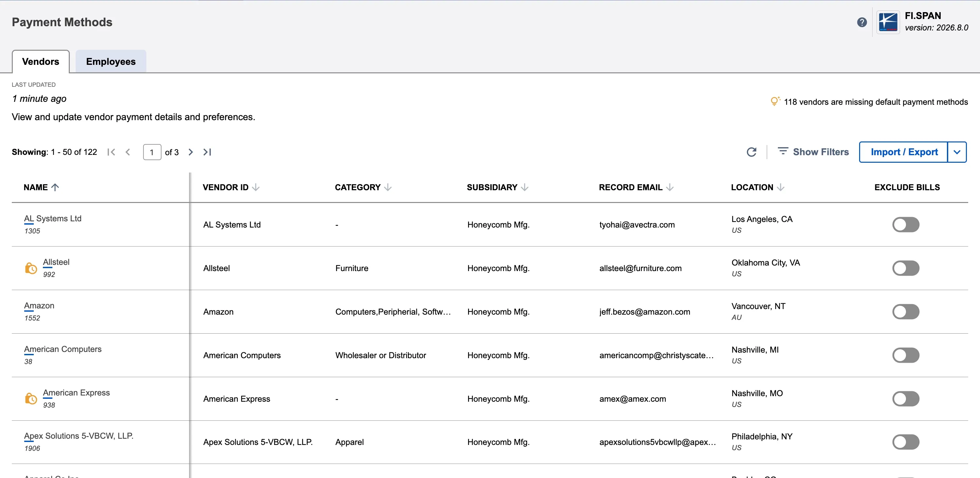Click the Apparel category cell
This screenshot has height=478, width=980.
point(349,442)
